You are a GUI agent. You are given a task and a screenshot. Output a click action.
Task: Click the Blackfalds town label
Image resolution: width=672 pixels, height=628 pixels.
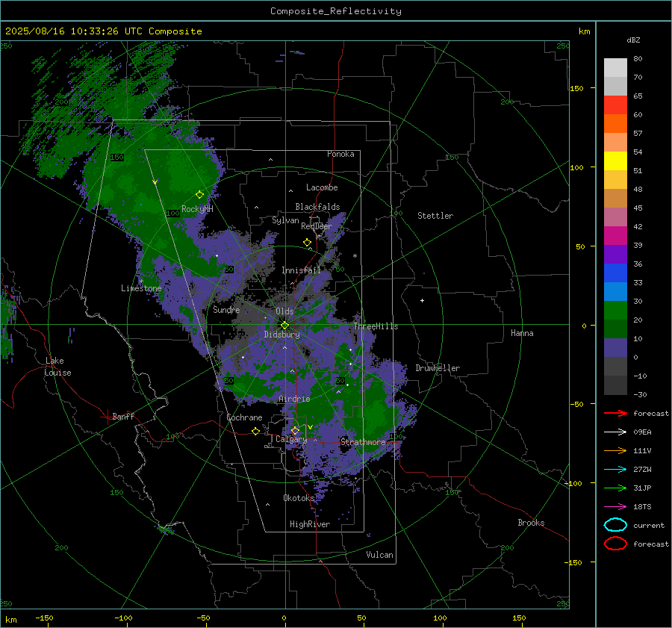[x=317, y=207]
